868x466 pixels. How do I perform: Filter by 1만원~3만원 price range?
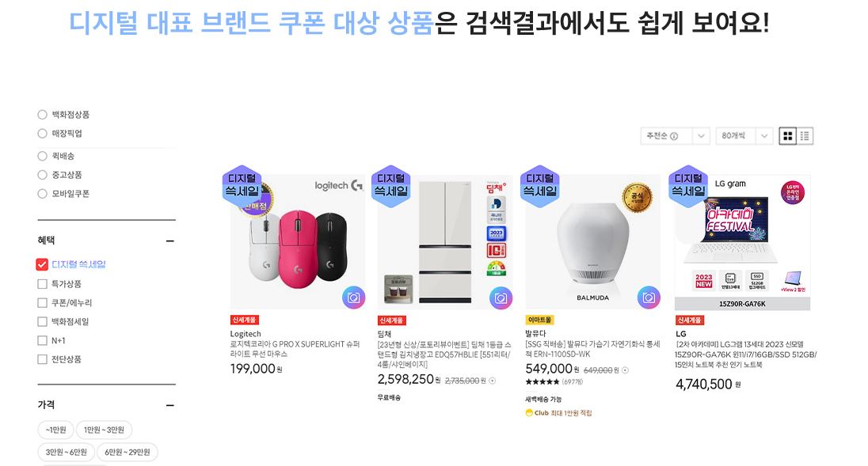tap(104, 430)
